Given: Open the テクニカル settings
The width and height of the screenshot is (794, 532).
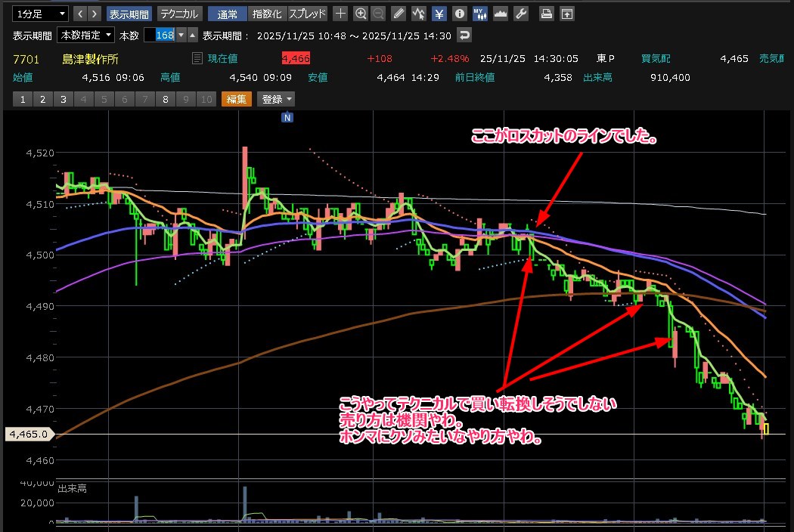Looking at the screenshot, I should tap(180, 14).
